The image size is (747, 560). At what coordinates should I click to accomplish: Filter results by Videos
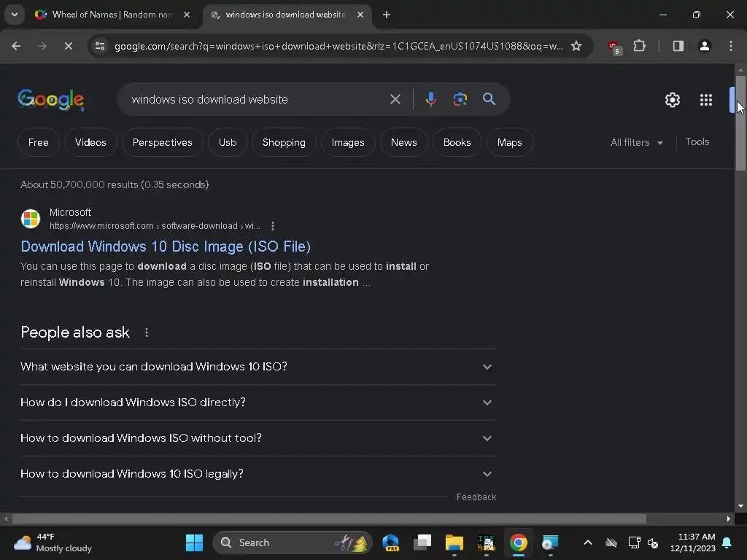(90, 142)
